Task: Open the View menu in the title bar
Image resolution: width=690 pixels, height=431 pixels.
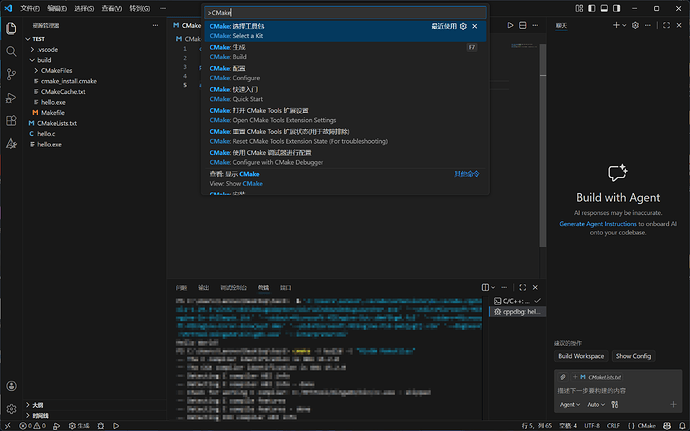Action: (111, 8)
